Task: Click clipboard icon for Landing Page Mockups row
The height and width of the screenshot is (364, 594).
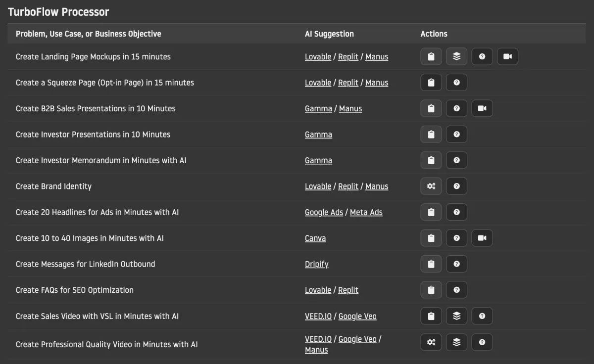Action: tap(431, 56)
